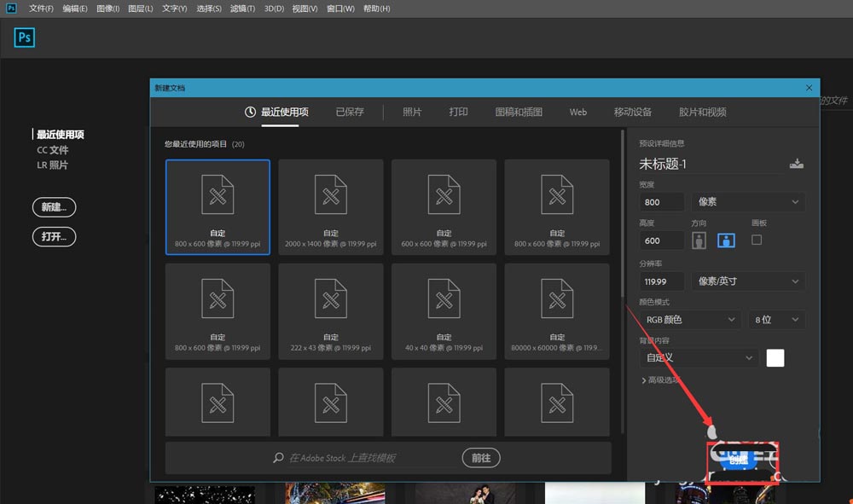
Task: Switch to the 图稿和插图 tab
Action: click(x=519, y=112)
